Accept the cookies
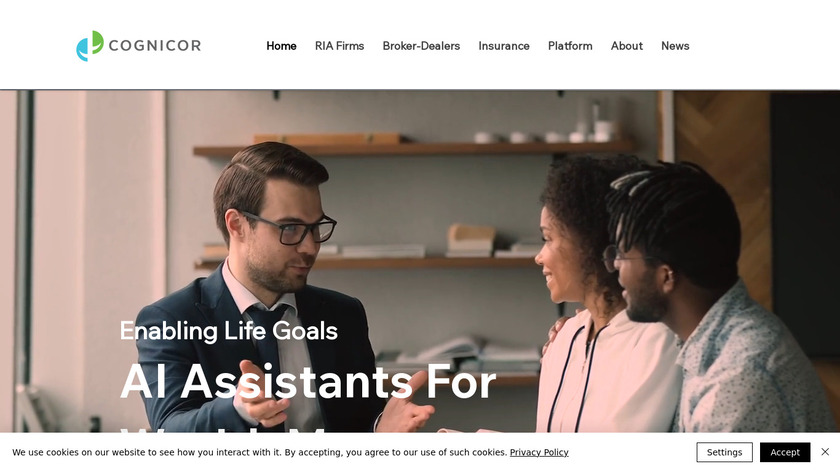This screenshot has height=472, width=840. point(785,452)
